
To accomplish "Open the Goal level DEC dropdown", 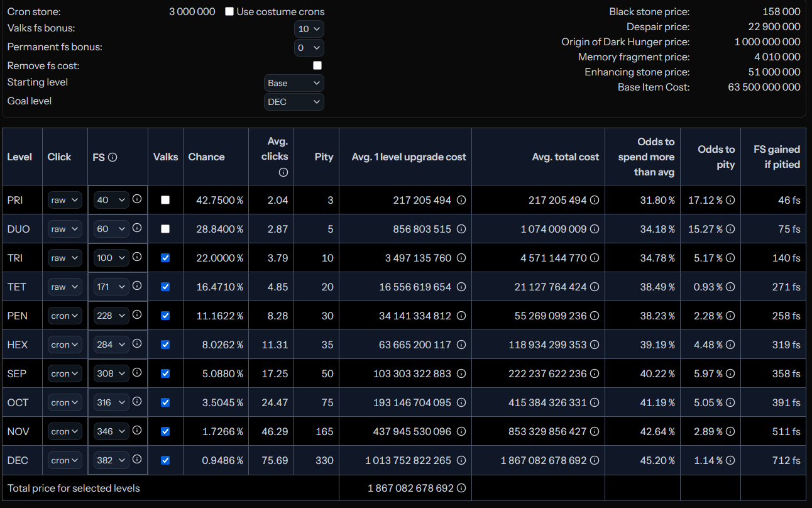I will point(294,102).
